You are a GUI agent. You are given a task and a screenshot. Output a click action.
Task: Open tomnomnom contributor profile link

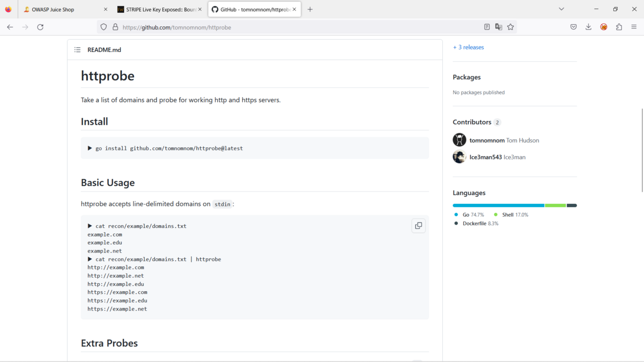click(x=487, y=140)
